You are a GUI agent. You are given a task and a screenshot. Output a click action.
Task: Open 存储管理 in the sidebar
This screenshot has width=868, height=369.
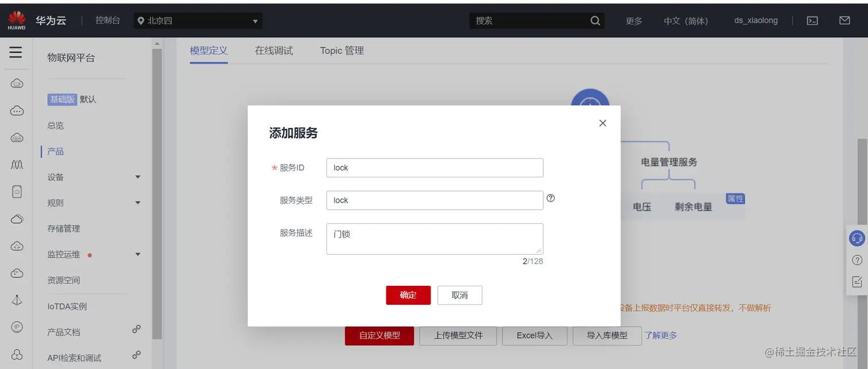64,229
